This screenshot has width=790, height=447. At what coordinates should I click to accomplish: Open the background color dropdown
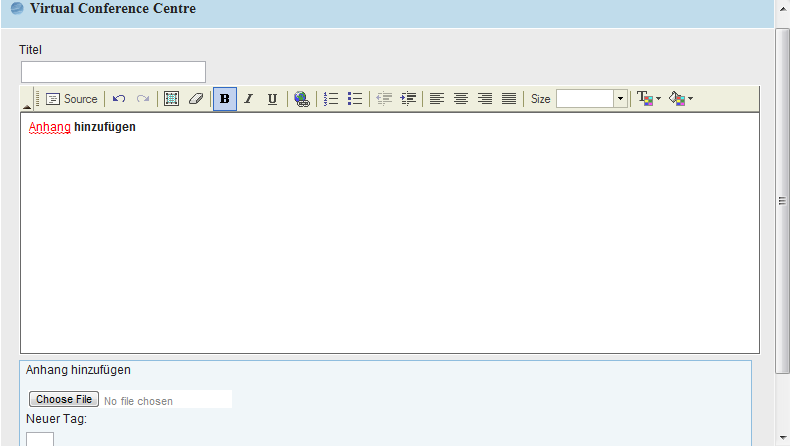(681, 99)
